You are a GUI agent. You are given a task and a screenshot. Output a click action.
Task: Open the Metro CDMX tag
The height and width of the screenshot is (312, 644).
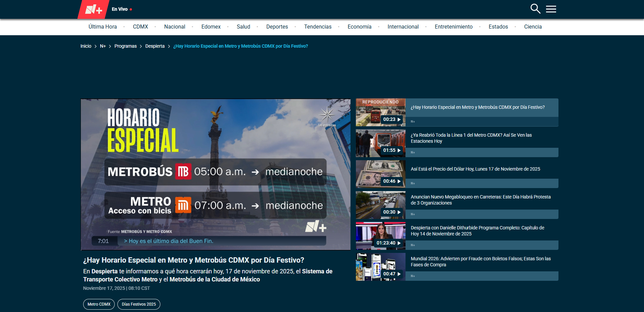(x=99, y=304)
